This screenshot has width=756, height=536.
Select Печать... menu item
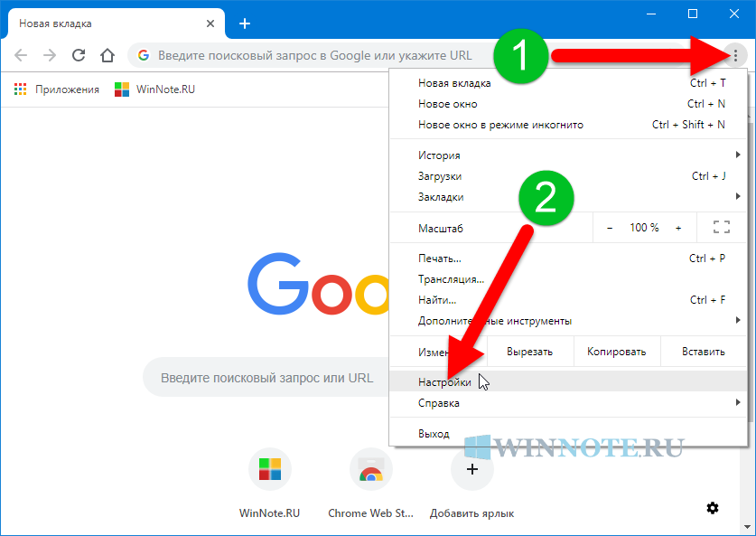569,259
